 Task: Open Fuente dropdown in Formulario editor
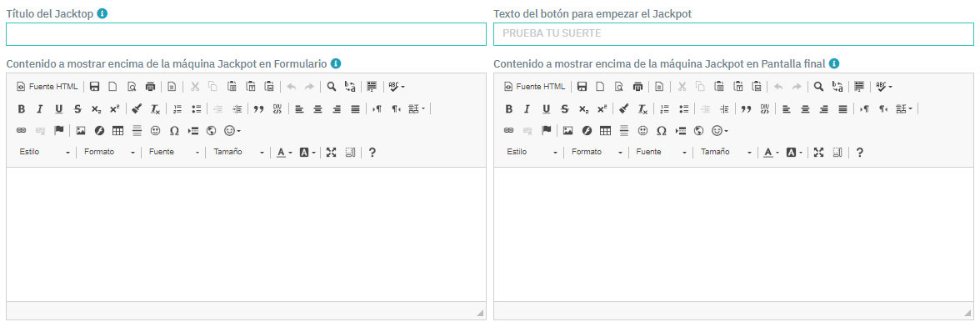tap(174, 152)
